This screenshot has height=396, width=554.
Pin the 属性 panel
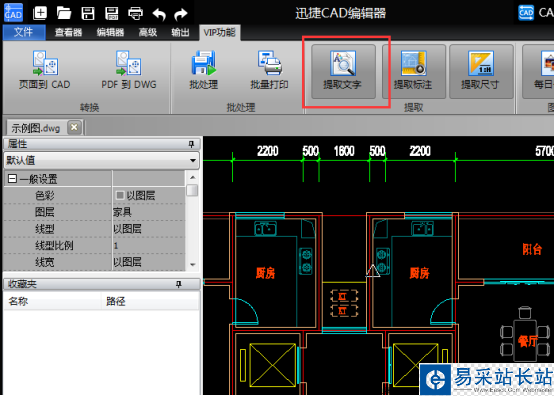(x=191, y=144)
